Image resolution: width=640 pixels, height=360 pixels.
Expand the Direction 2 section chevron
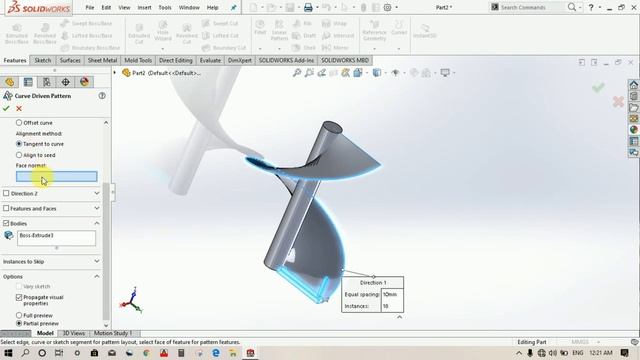point(97,193)
